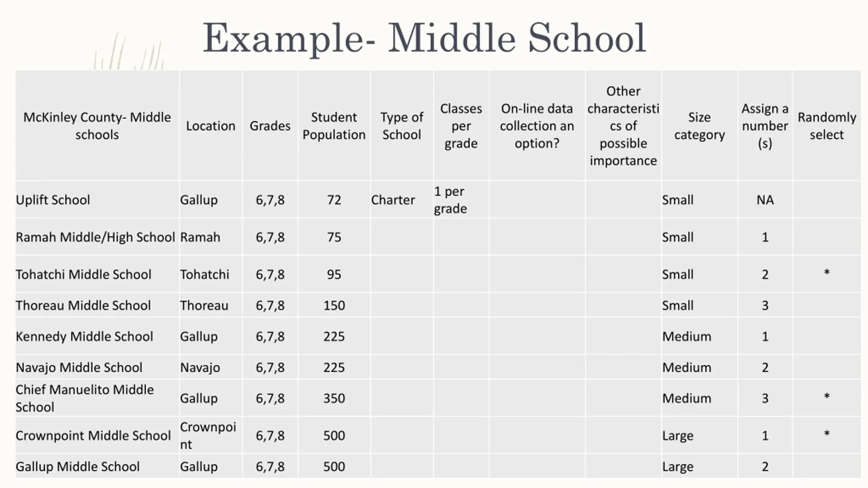The width and height of the screenshot is (868, 488).
Task: Select the "Assign a number (s)" header
Action: (765, 126)
